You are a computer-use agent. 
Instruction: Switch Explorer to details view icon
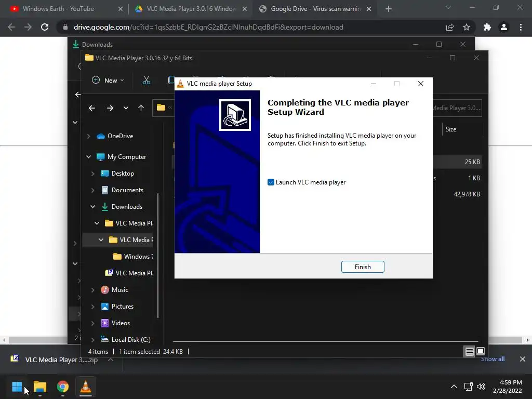pos(469,352)
